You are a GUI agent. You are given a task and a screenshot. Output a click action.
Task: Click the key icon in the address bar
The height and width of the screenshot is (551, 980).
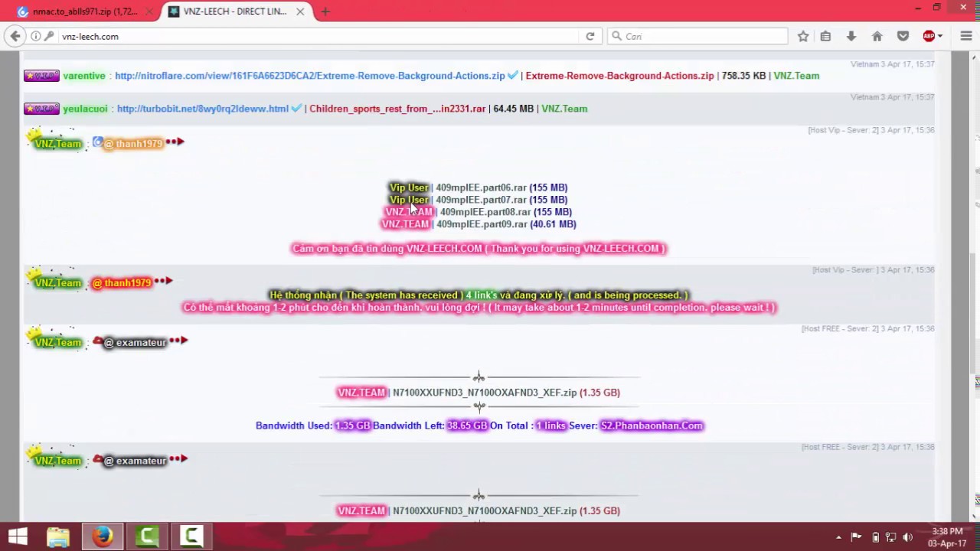[49, 36]
